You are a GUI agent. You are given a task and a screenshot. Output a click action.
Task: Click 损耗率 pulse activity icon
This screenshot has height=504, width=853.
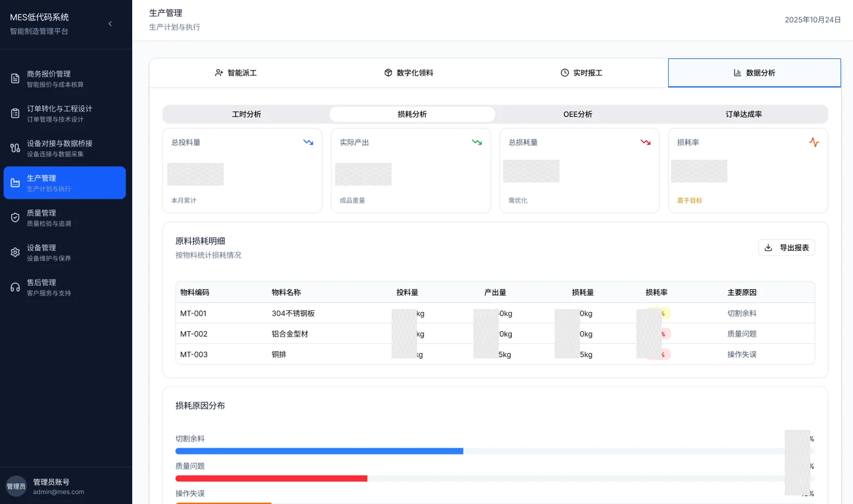point(814,142)
